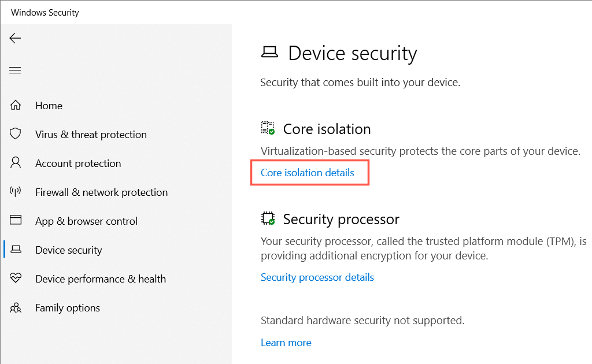Open Security processor details link
Screen dimensions: 592x364
[317, 277]
